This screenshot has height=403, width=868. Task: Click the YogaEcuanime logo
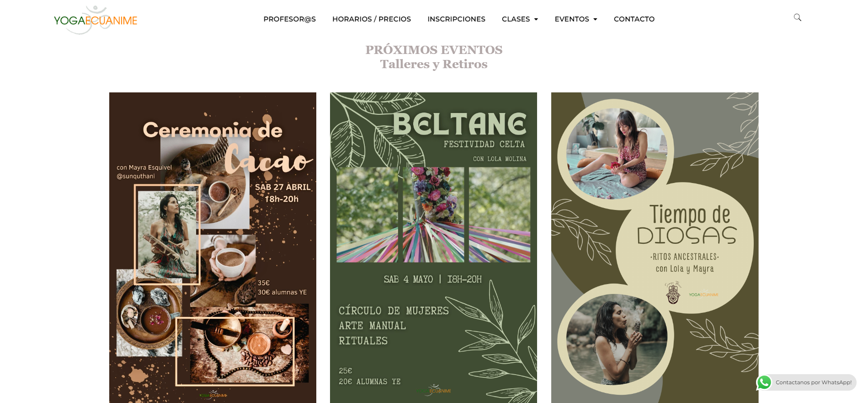[x=96, y=20]
